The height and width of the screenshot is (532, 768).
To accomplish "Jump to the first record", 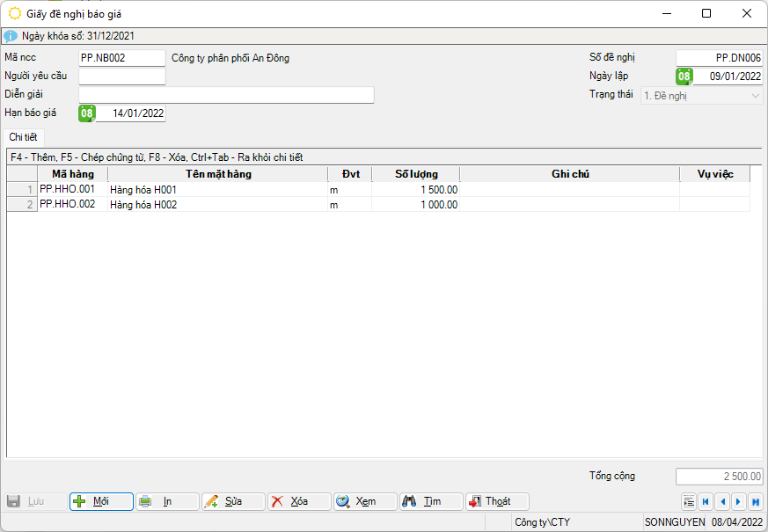I will click(706, 502).
